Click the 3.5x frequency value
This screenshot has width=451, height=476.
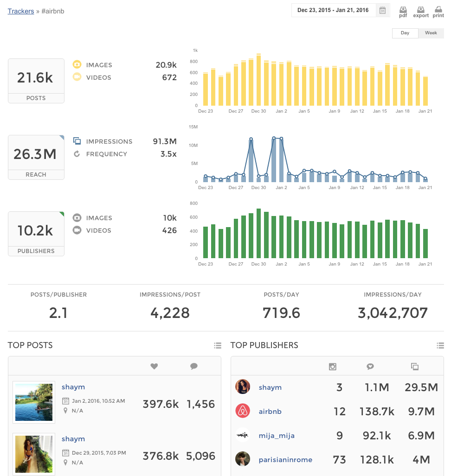(169, 154)
